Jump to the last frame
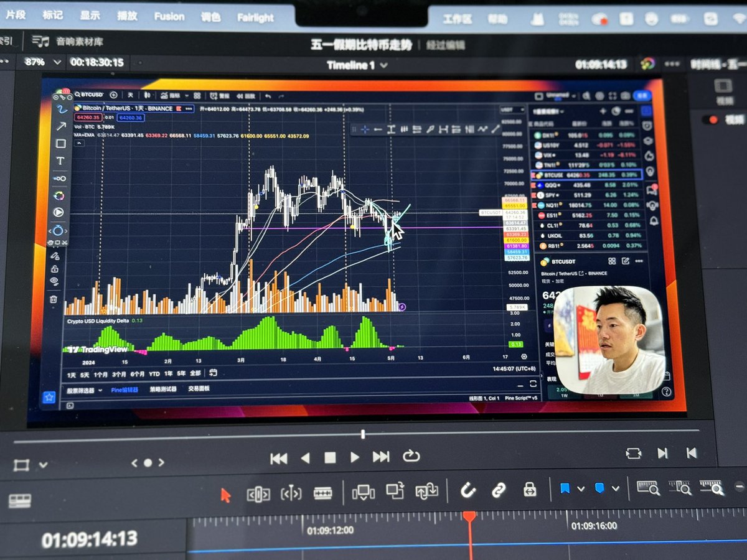Image resolution: width=747 pixels, height=560 pixels. coord(381,457)
